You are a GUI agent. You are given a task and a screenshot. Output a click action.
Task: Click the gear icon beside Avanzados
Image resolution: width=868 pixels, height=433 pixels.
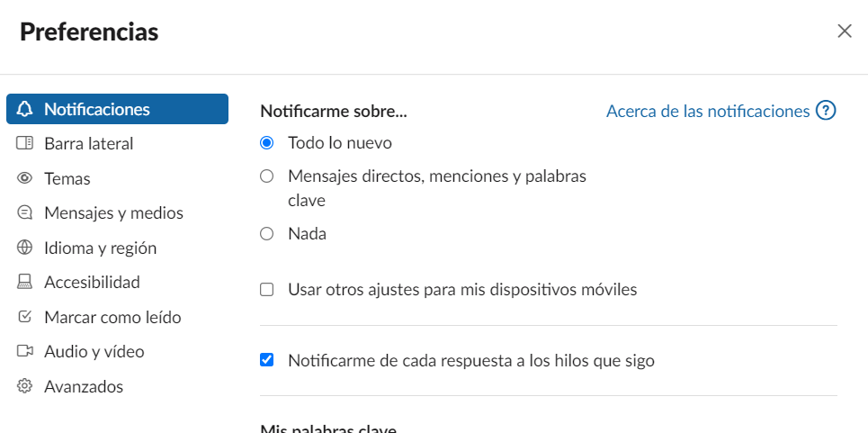[24, 386]
